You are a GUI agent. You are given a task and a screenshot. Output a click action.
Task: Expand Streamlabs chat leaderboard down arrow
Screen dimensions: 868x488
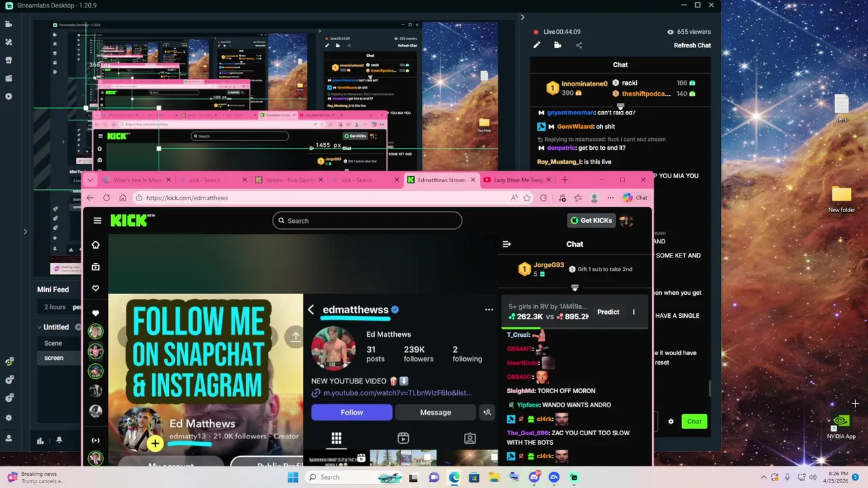[620, 106]
